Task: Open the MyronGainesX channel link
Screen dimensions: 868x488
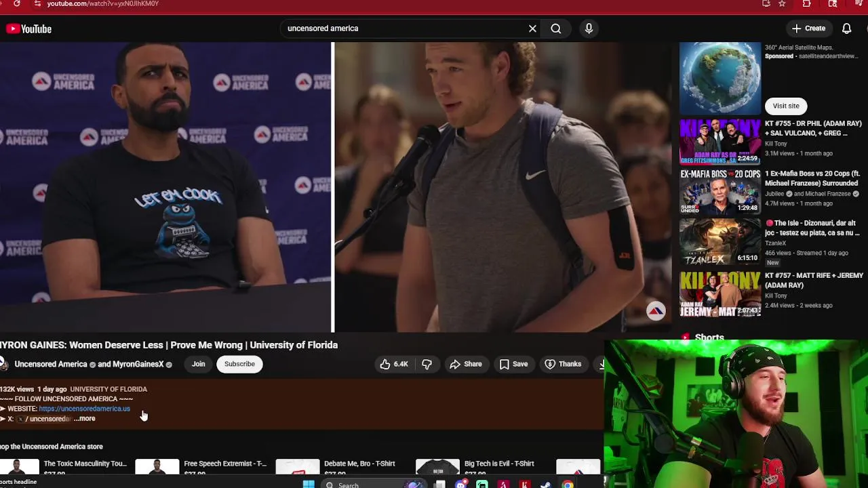Action: click(138, 364)
